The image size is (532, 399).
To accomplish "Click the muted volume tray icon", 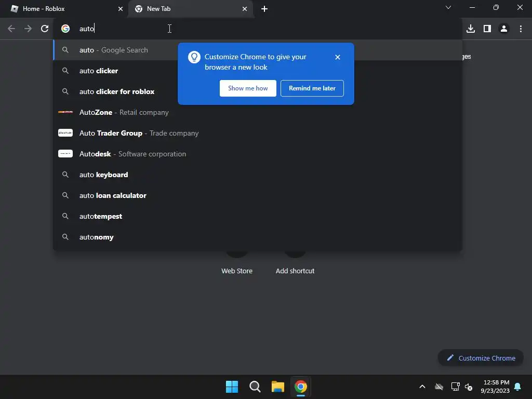I will [x=469, y=387].
